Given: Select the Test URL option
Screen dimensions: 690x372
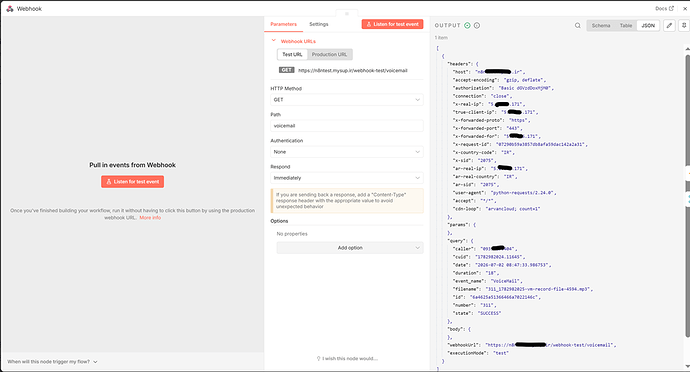Looking at the screenshot, I should (x=292, y=55).
